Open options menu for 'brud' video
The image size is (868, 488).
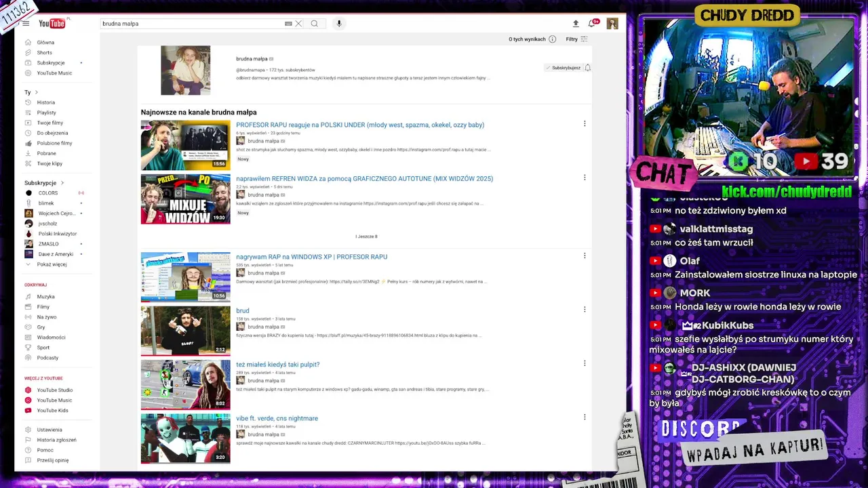pyautogui.click(x=585, y=310)
